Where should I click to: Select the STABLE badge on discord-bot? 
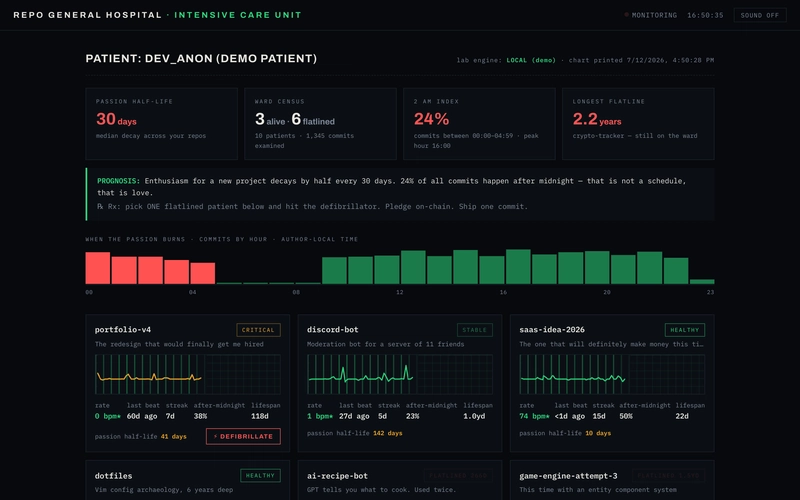tap(474, 330)
